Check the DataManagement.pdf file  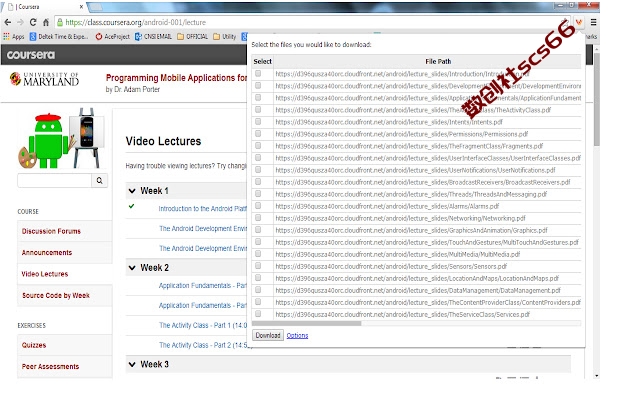pyautogui.click(x=258, y=290)
